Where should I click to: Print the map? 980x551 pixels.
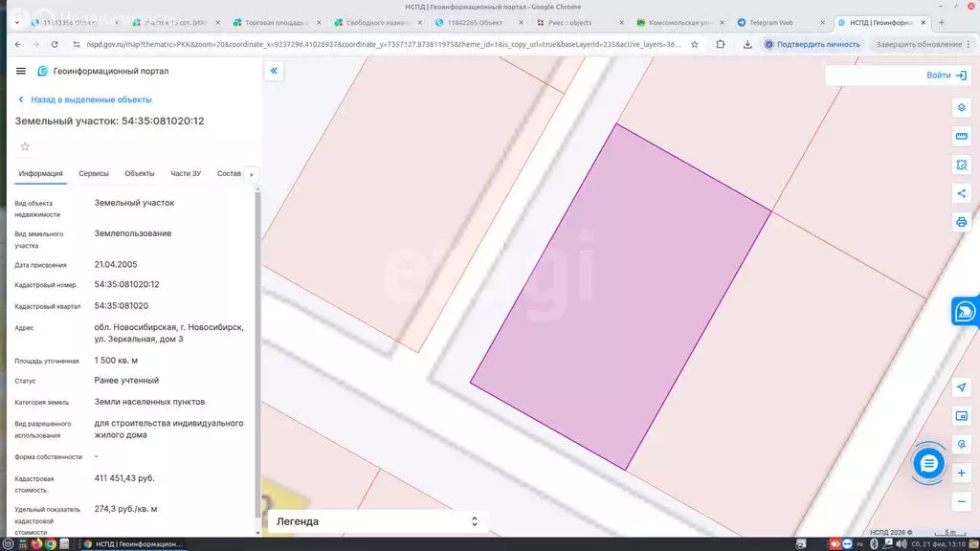(962, 222)
